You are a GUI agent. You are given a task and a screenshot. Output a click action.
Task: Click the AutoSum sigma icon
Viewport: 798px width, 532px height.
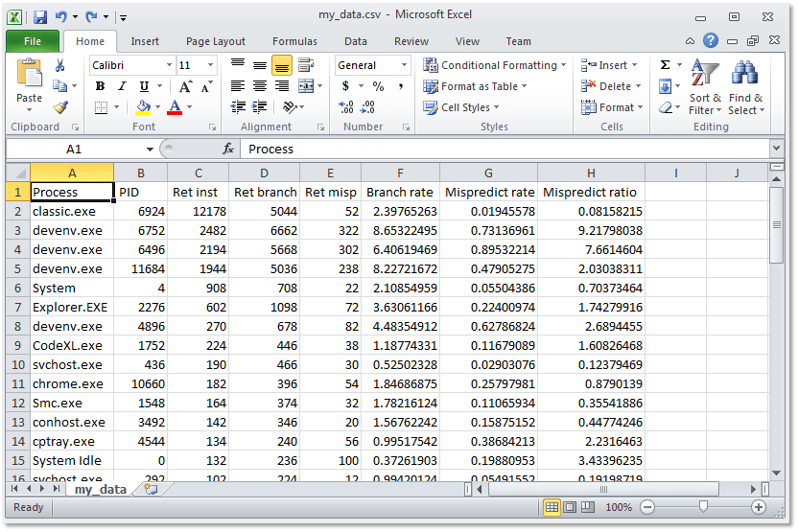pyautogui.click(x=665, y=64)
